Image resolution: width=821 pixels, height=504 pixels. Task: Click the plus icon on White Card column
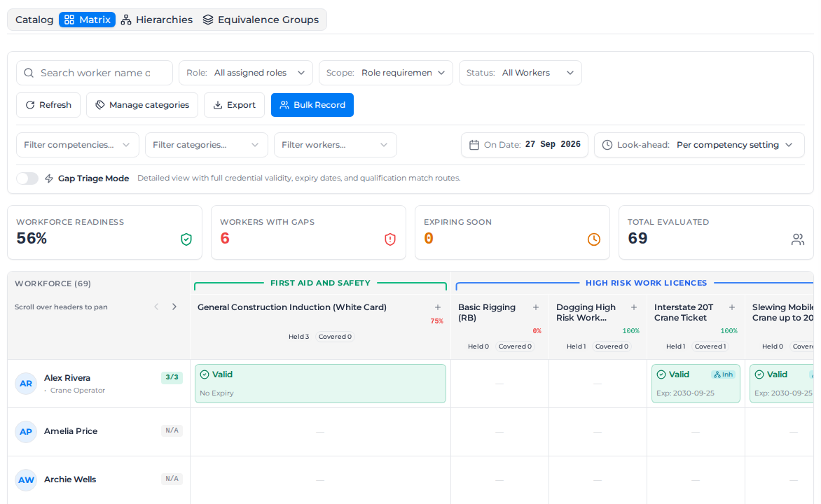click(438, 307)
